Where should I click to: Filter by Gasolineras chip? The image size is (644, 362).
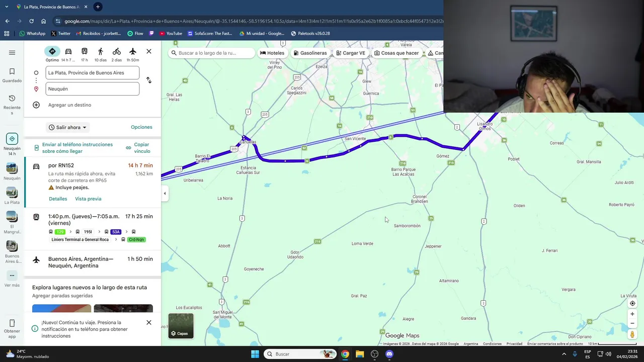click(x=310, y=53)
